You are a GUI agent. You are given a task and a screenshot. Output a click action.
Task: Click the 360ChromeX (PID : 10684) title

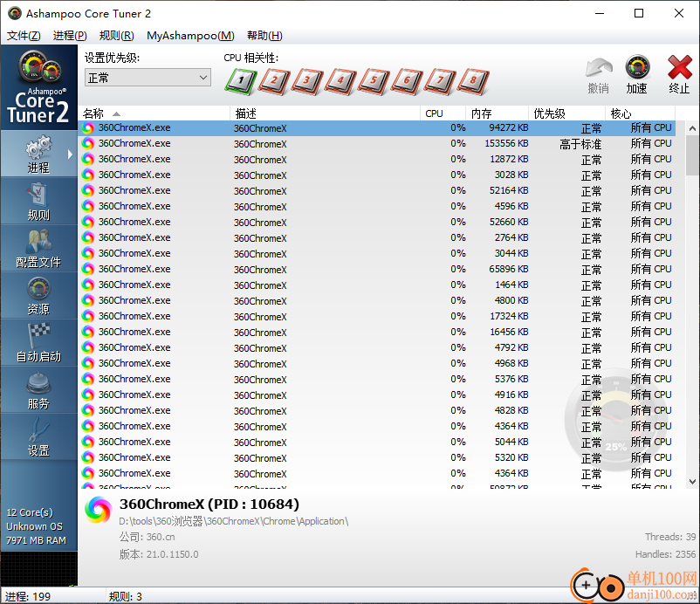coord(209,504)
